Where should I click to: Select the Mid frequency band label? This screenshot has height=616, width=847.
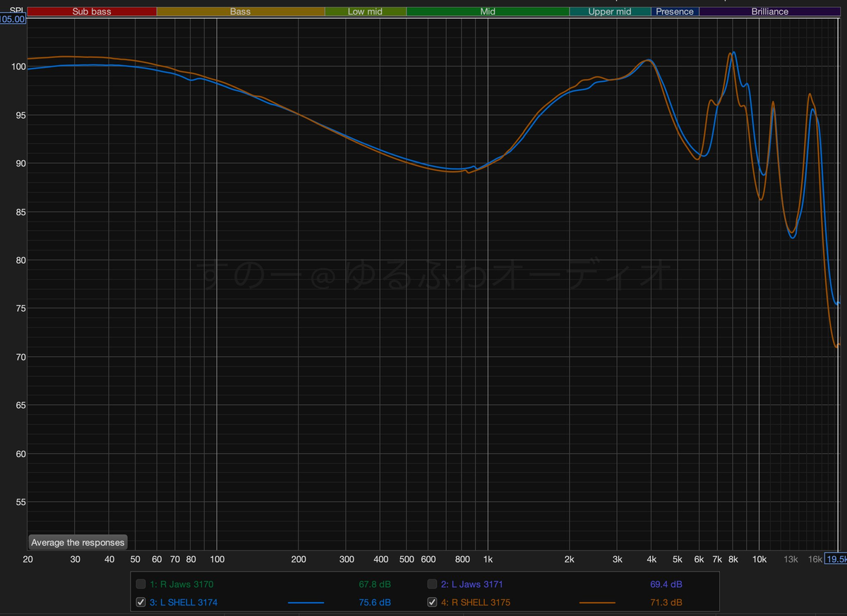point(488,11)
